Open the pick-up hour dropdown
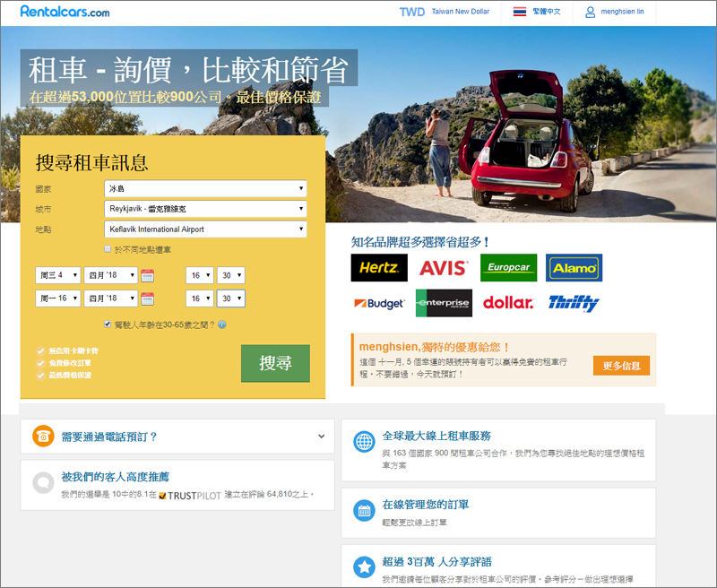717x588 pixels. [200, 275]
